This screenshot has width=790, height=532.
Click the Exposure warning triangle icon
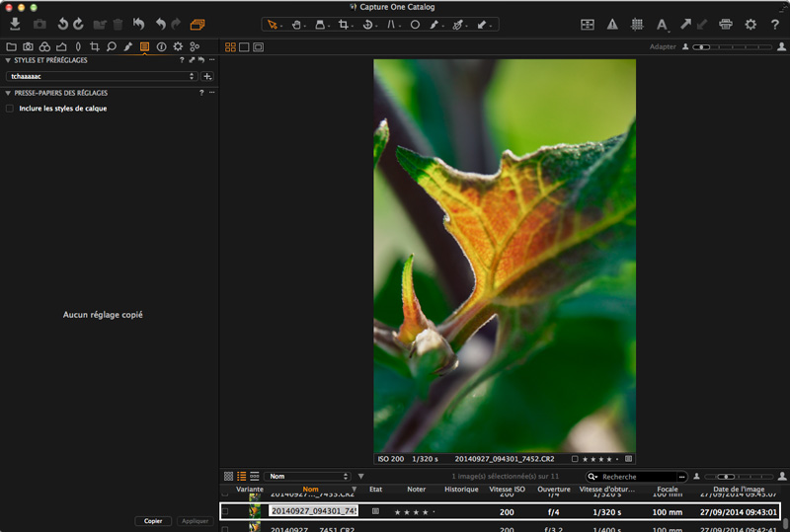pos(612,24)
